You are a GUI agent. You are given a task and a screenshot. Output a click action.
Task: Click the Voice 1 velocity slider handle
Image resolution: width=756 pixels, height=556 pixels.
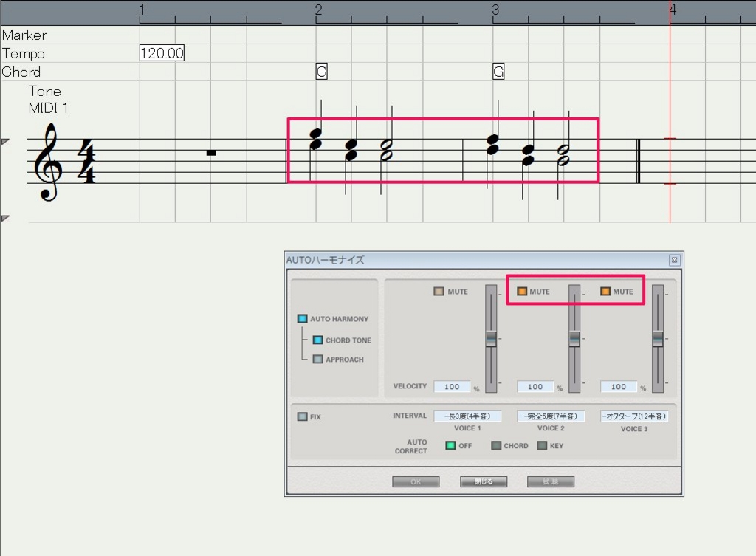[491, 338]
